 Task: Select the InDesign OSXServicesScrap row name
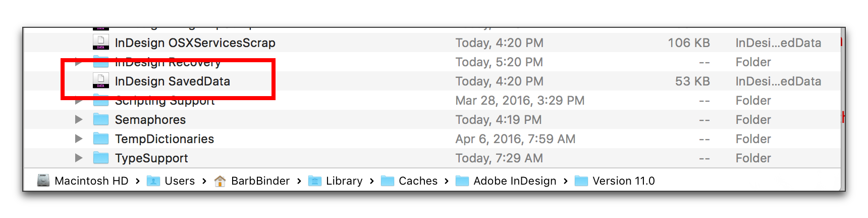click(x=195, y=42)
